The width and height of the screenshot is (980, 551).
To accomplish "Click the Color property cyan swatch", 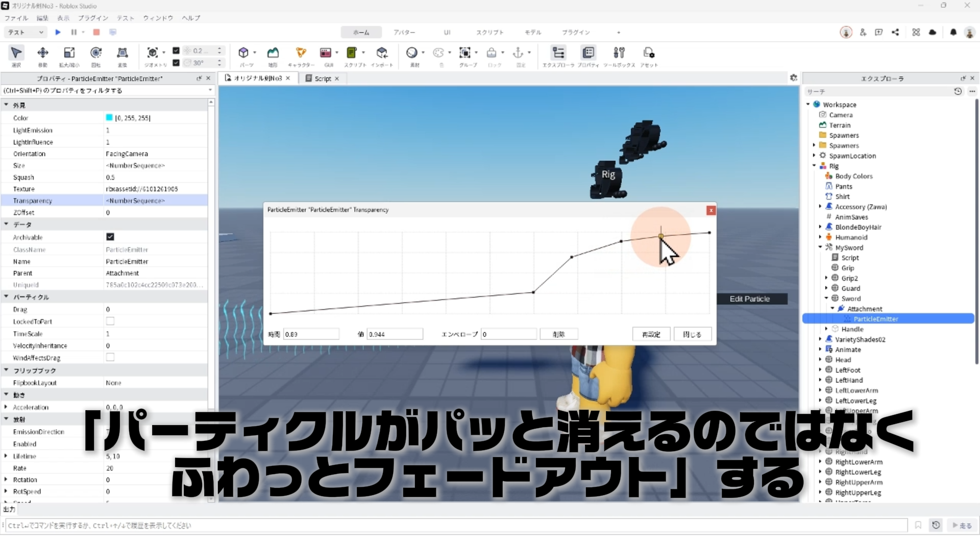I will (x=109, y=118).
